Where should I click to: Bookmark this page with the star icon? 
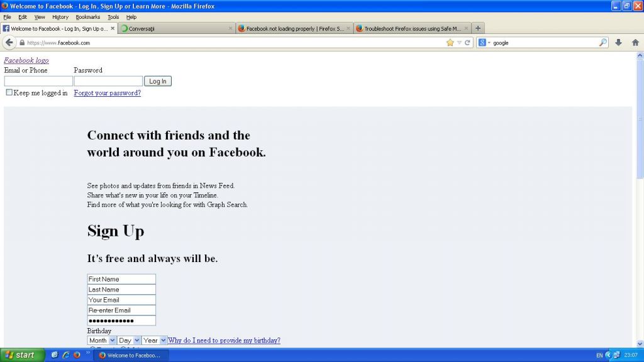(x=450, y=42)
